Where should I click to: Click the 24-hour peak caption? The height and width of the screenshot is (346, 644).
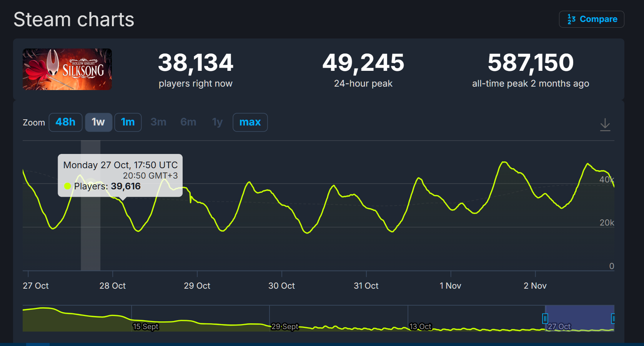(x=363, y=84)
